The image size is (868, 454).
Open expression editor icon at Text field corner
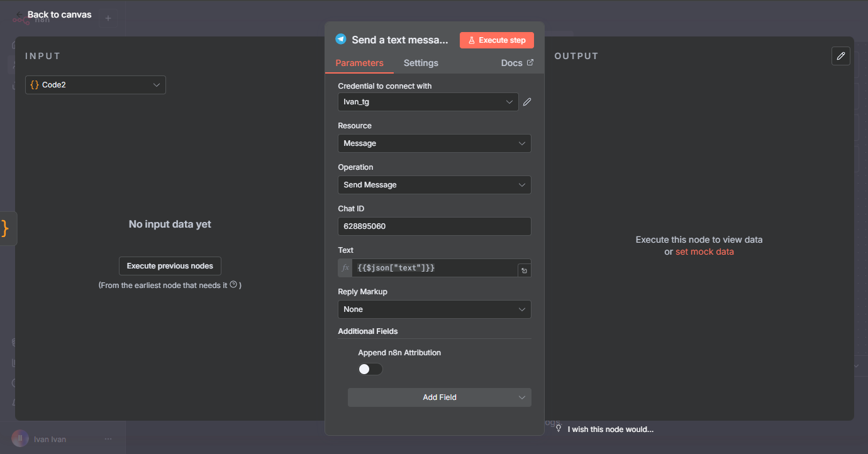coord(523,270)
